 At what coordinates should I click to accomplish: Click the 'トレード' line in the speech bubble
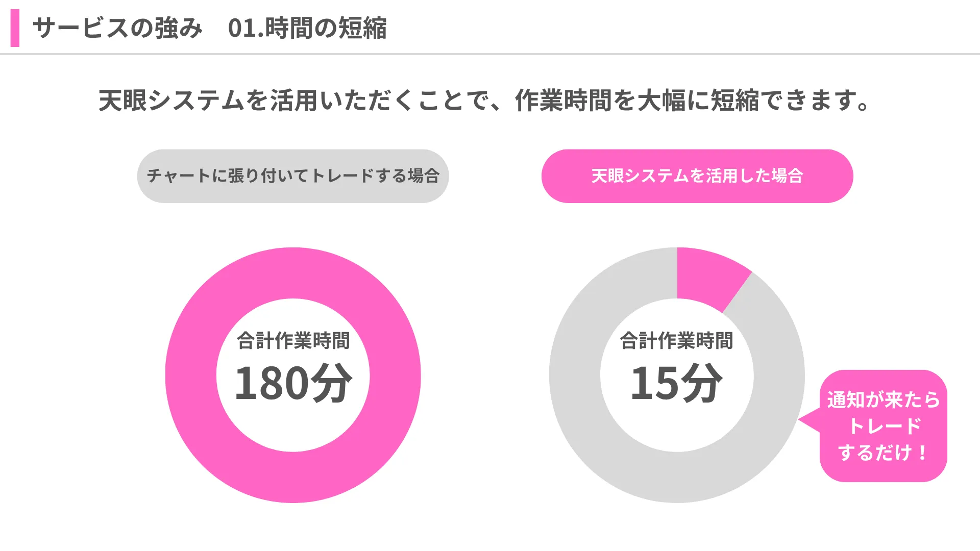pos(884,427)
